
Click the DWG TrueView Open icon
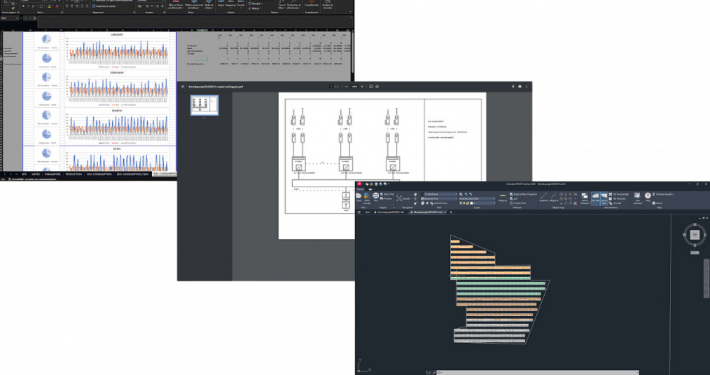359,197
